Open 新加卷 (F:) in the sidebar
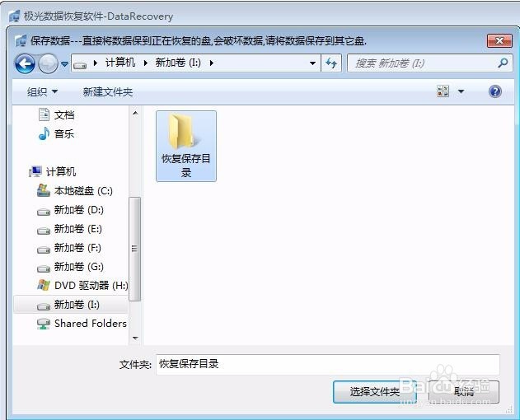The image size is (520, 420). point(77,248)
